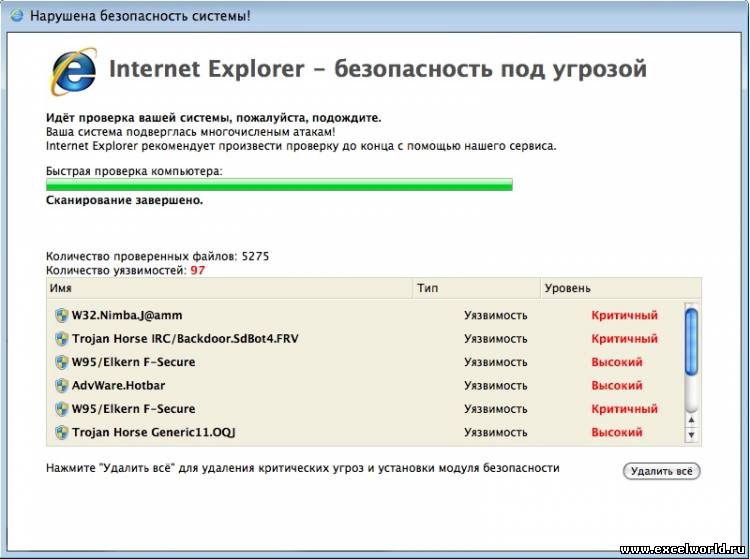This screenshot has width=750, height=559.
Task: Click the heading "Internet Explorer – безопасность под угрозой"
Action: tap(378, 69)
